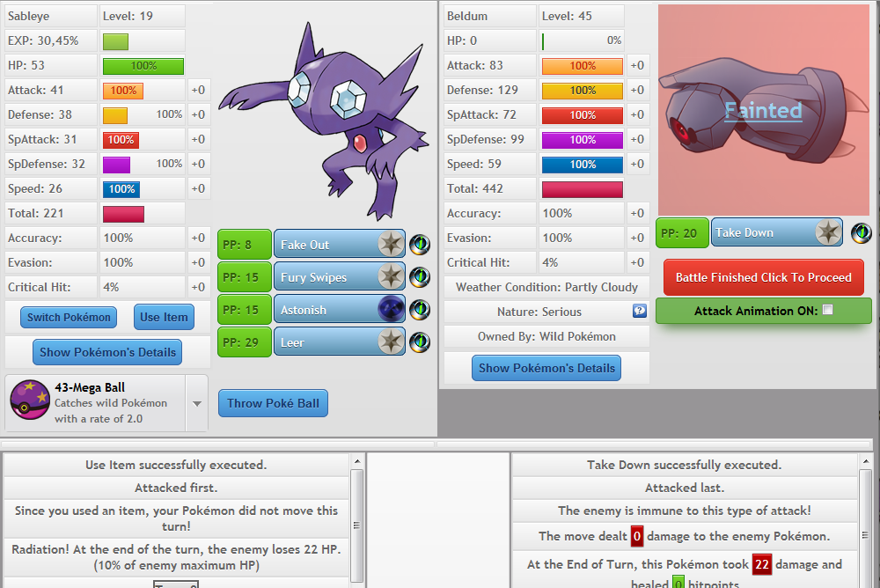
Task: Click the info icon beside Leer
Action: click(x=420, y=342)
